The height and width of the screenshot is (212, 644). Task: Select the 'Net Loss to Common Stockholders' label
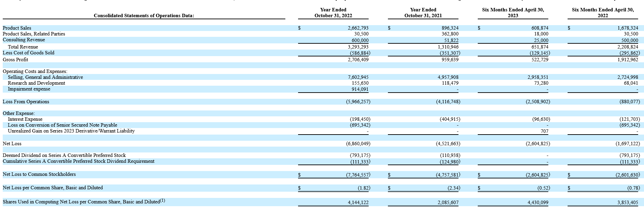click(x=39, y=174)
